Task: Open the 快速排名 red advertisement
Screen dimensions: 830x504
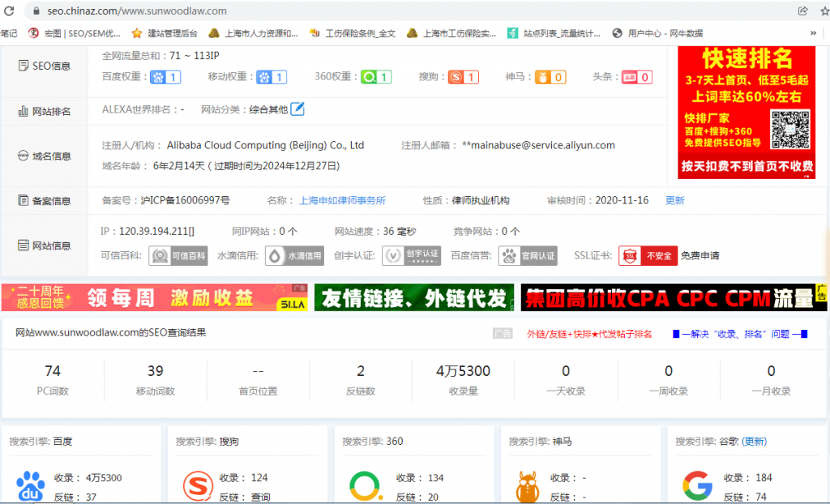Action: 747,113
